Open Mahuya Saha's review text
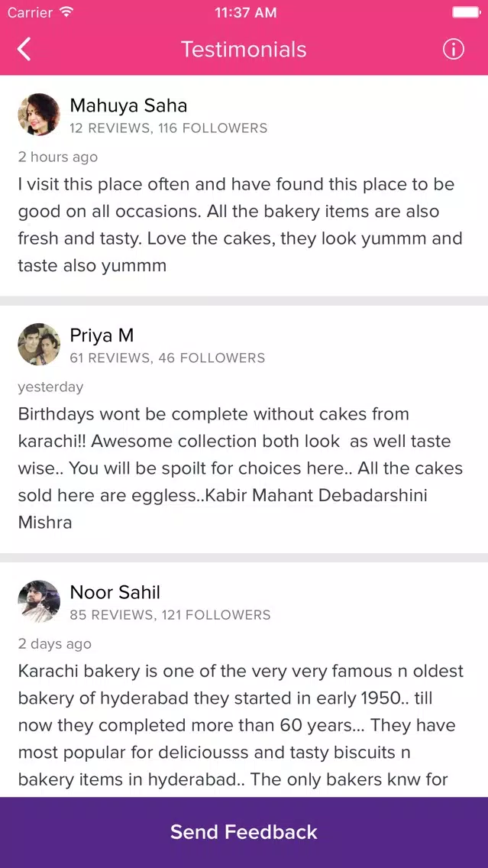The width and height of the screenshot is (488, 868). point(240,225)
